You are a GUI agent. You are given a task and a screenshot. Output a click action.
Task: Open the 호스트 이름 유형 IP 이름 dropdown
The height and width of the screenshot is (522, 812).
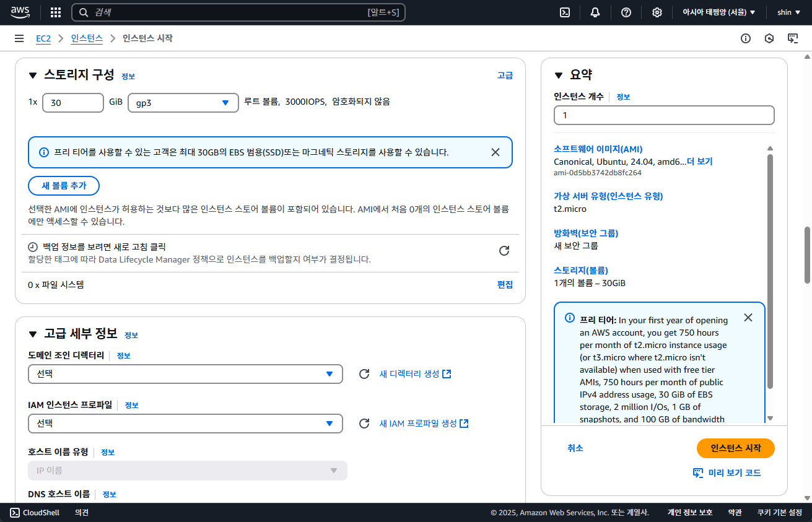pos(188,471)
